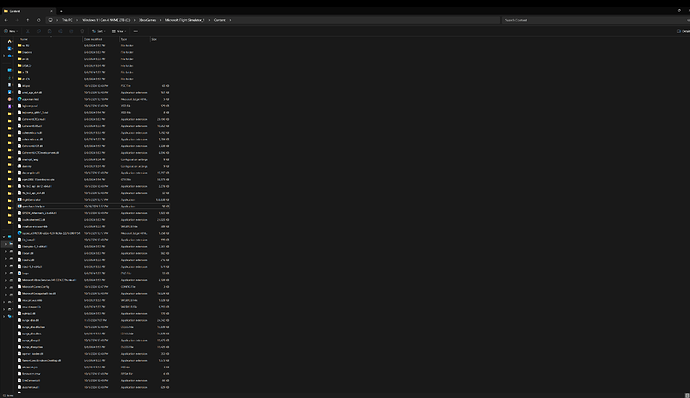Open the View layout dropdown
The height and width of the screenshot is (398, 690).
tap(119, 31)
